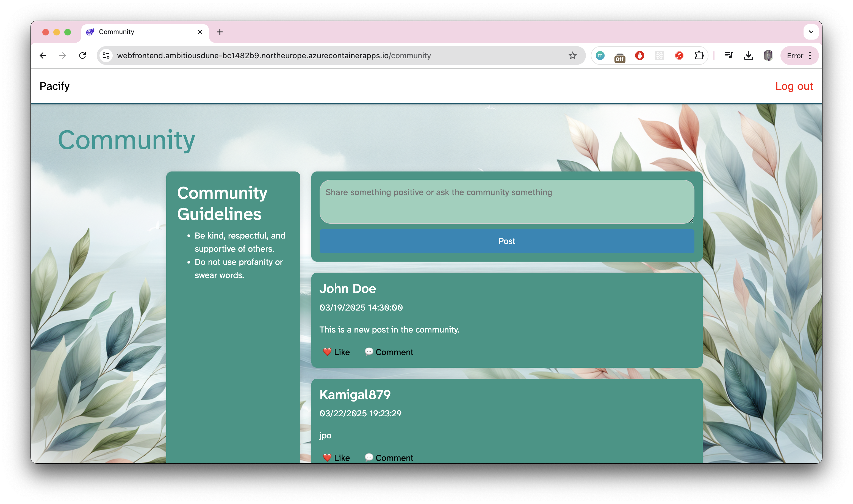The height and width of the screenshot is (504, 853).
Task: Click the red music note extension
Action: click(679, 55)
